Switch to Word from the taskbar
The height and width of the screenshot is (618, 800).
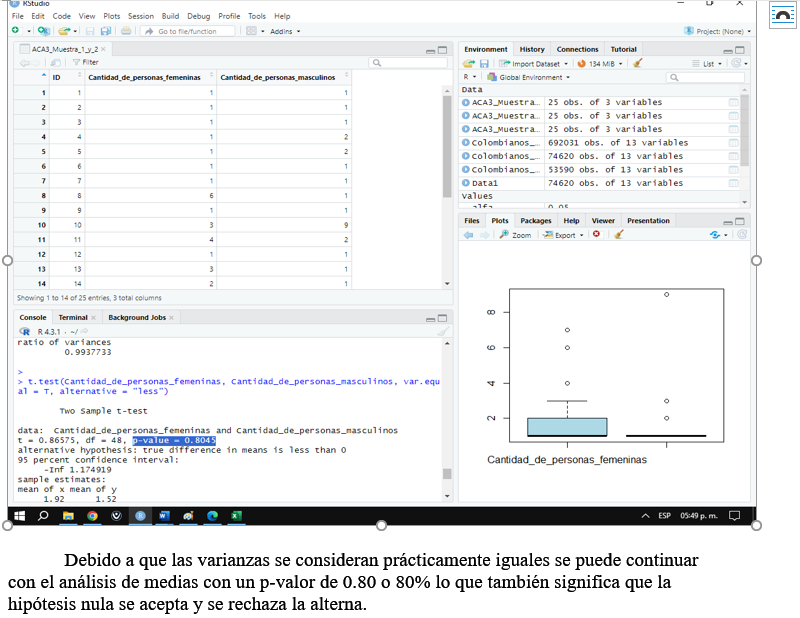(x=164, y=516)
